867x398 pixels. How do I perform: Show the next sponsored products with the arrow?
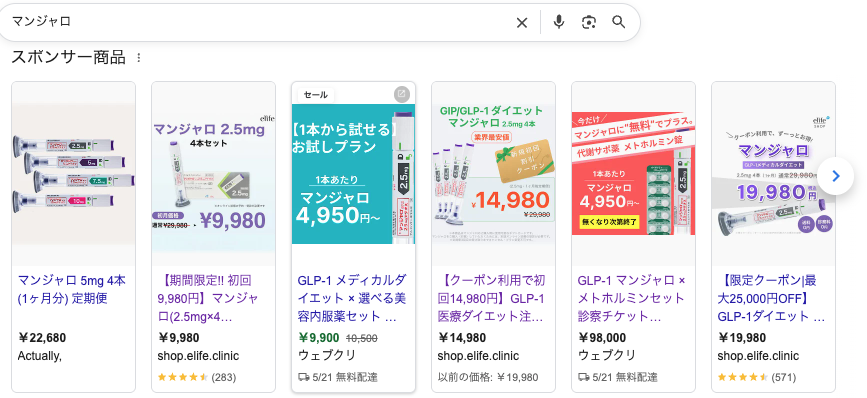coord(836,176)
